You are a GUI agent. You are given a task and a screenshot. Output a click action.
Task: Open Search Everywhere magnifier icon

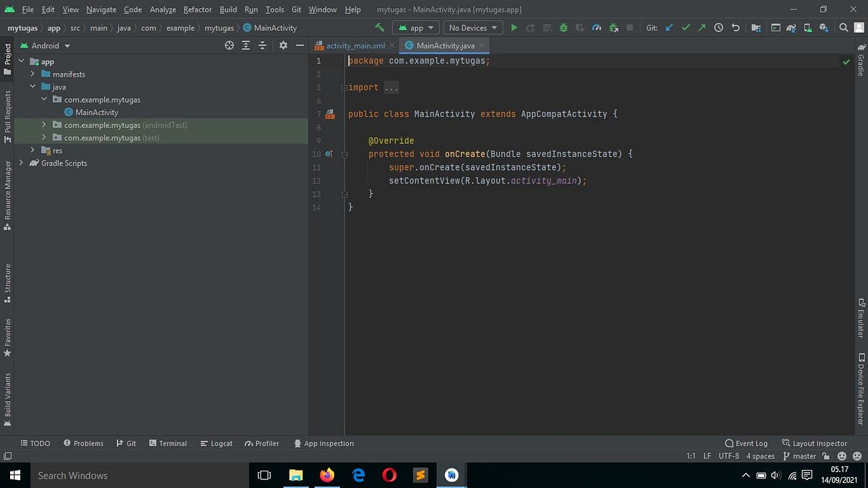[x=843, y=27]
